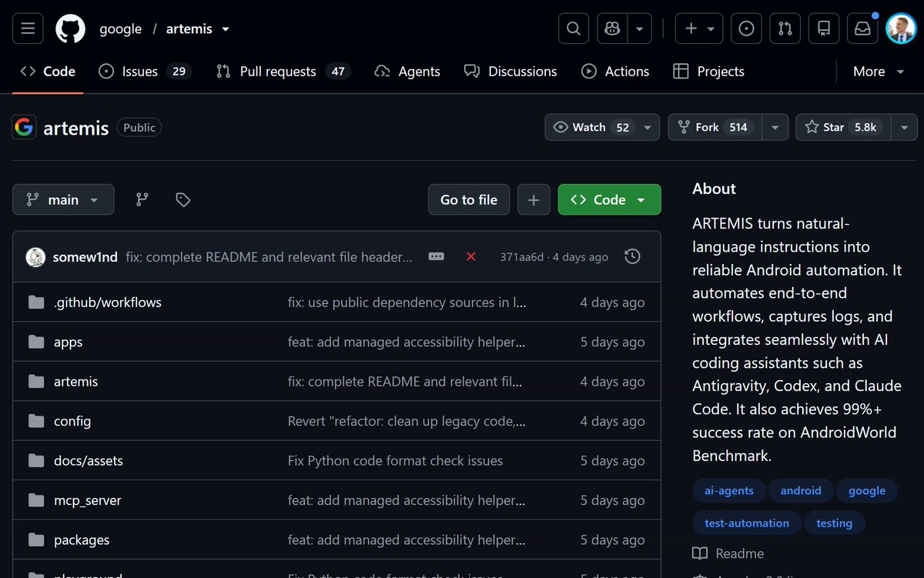Open the commit history clock icon
The image size is (924, 578).
(x=632, y=256)
